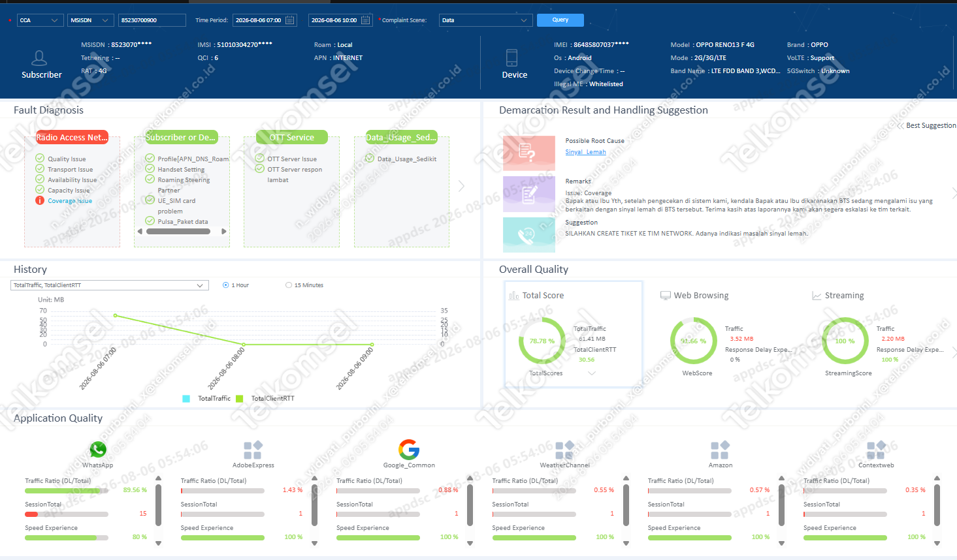Collapse the Best Suggestion panel chevron
Viewport: 957px width, 560px height.
(901, 125)
